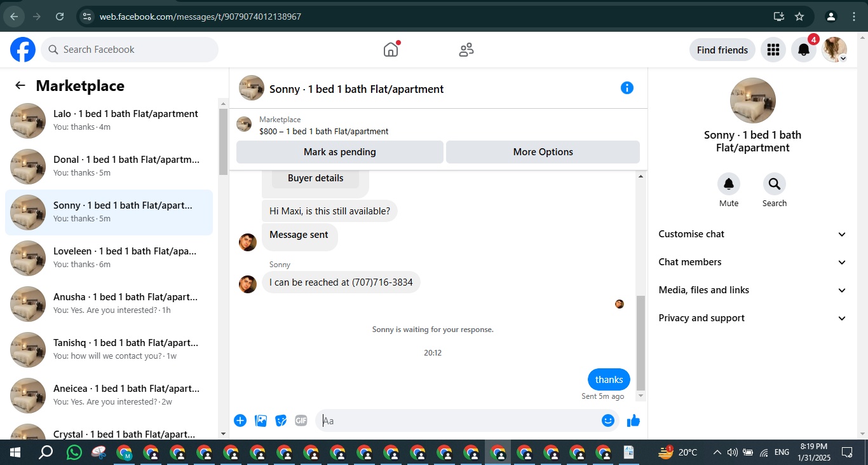Select the Sonny conversation in list
This screenshot has width=868, height=465.
point(109,212)
